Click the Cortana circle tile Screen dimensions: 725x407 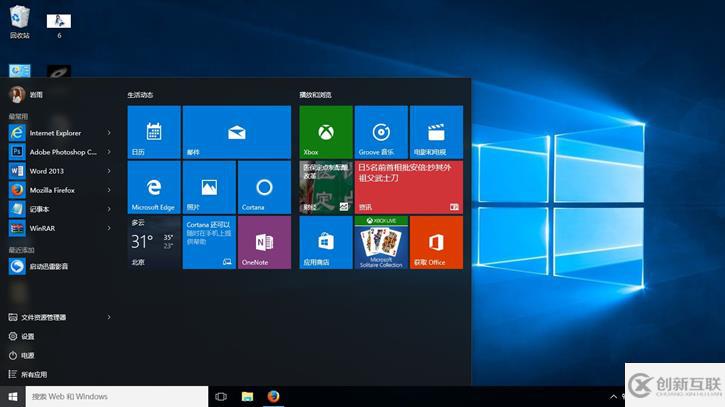click(x=264, y=187)
